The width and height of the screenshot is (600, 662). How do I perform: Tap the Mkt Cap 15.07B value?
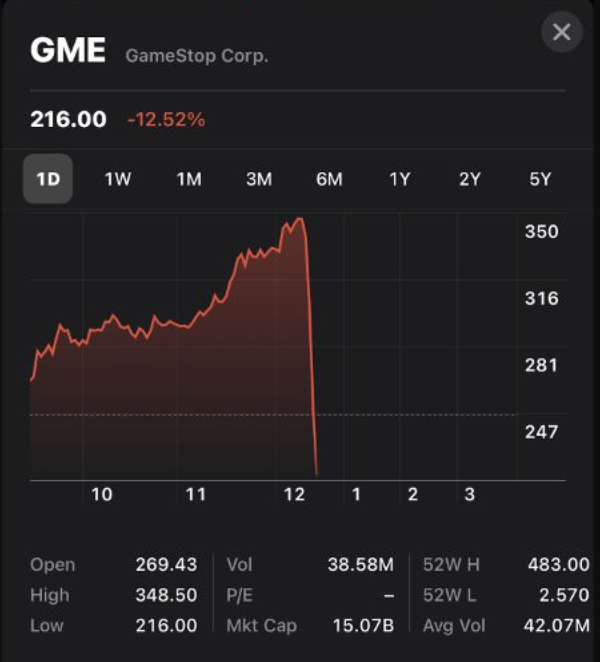363,626
